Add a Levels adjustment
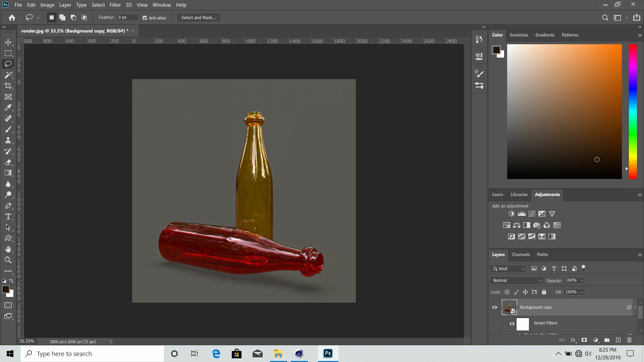644x362 pixels. pyautogui.click(x=522, y=214)
